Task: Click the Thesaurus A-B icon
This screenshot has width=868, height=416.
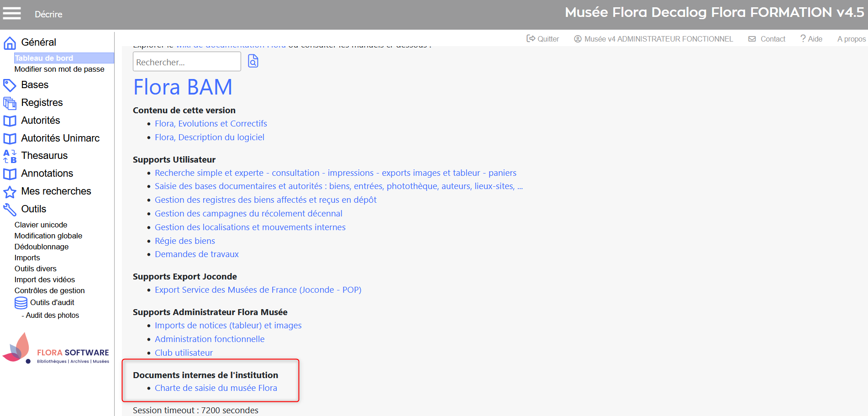Action: tap(10, 156)
